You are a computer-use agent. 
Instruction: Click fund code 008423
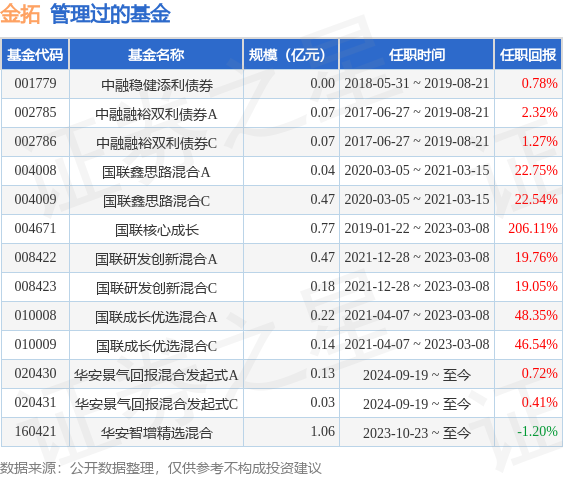point(36,286)
